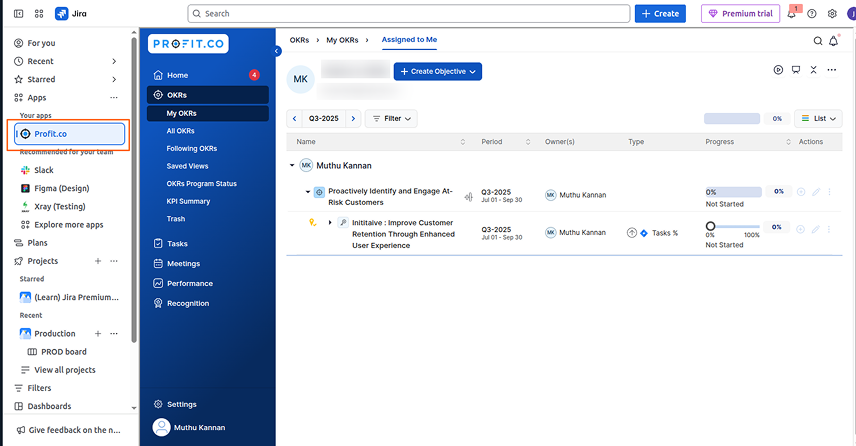Open the Filter dropdown
856x446 pixels.
tap(391, 118)
